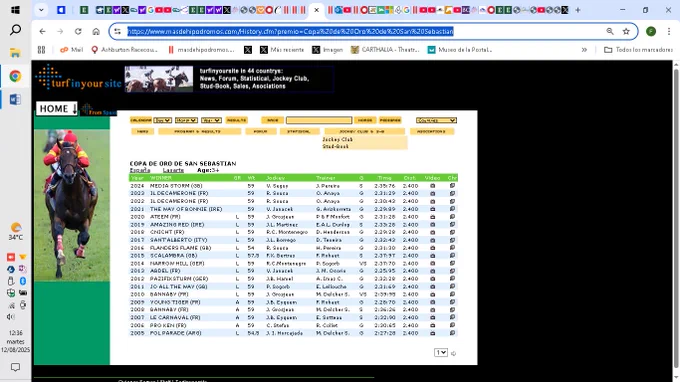Follow the España link
Image resolution: width=680 pixels, height=382 pixels.
pos(140,170)
